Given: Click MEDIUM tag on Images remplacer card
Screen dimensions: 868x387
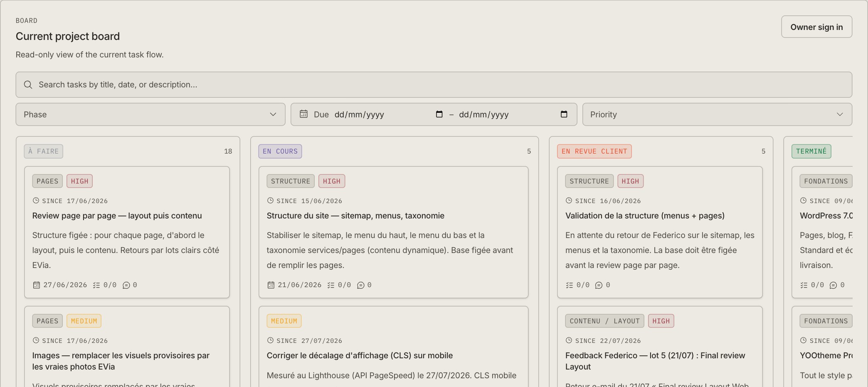Looking at the screenshot, I should coord(84,321).
